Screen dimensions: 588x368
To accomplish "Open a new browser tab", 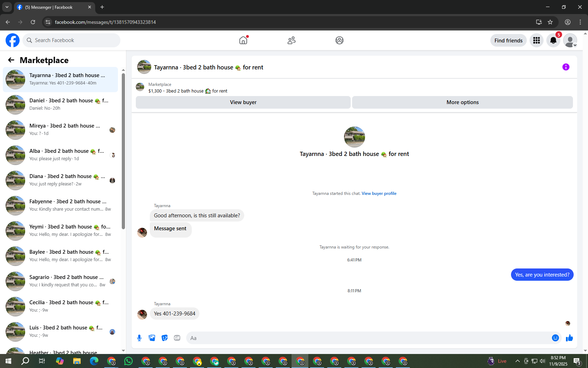I will click(102, 7).
